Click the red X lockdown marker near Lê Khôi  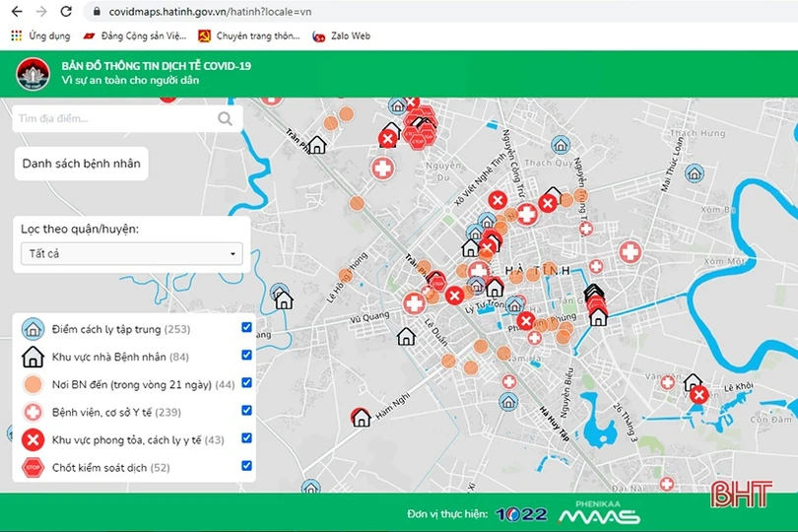pos(698,395)
